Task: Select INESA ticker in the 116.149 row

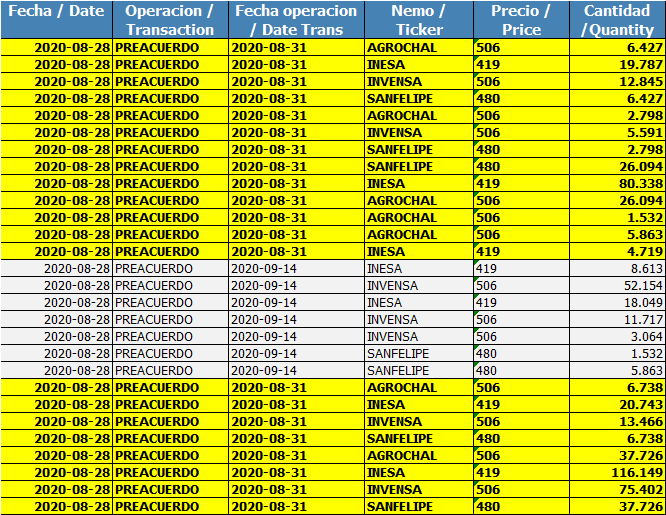Action: click(x=419, y=473)
